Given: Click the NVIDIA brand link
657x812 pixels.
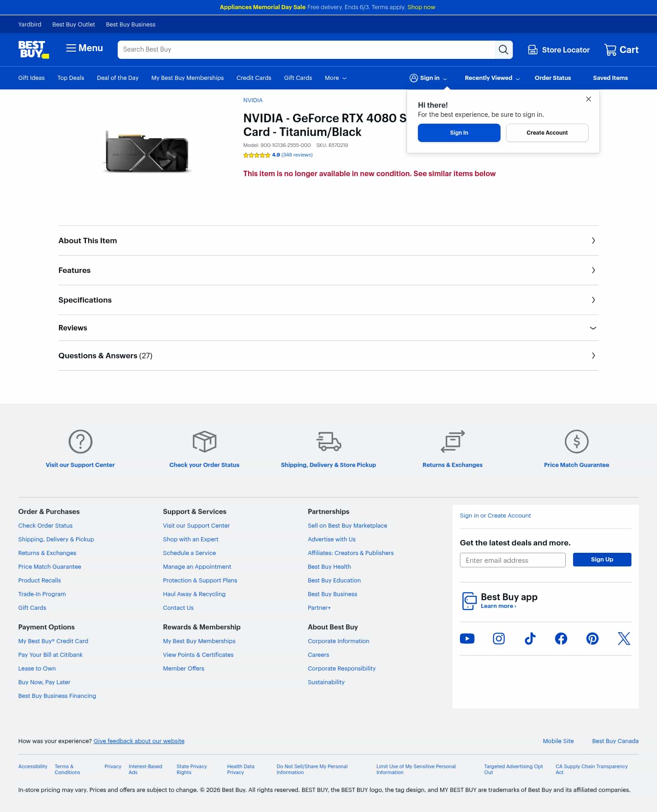Looking at the screenshot, I should coord(253,100).
